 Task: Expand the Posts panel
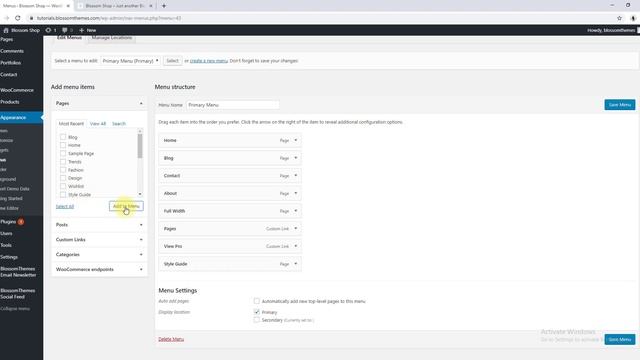(141, 224)
